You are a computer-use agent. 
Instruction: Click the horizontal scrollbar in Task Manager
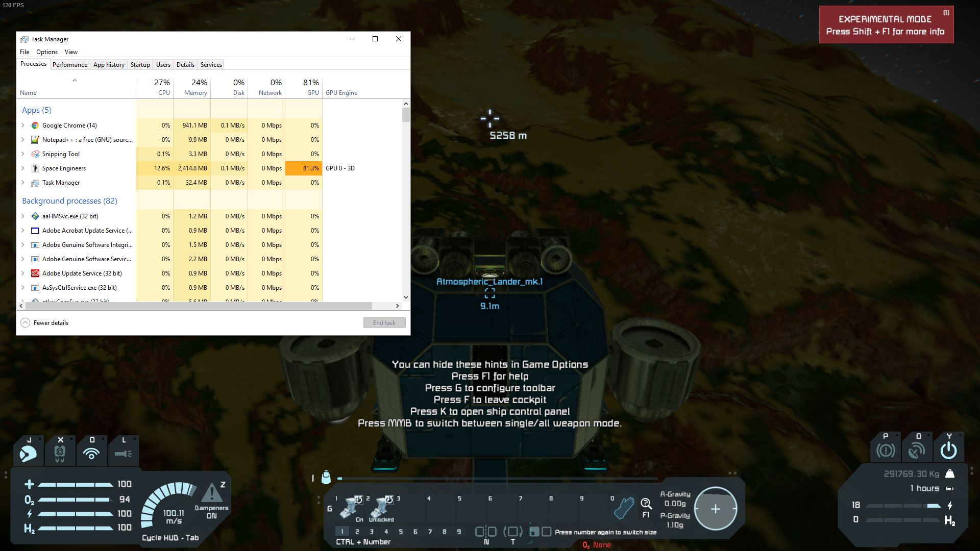[199, 306]
